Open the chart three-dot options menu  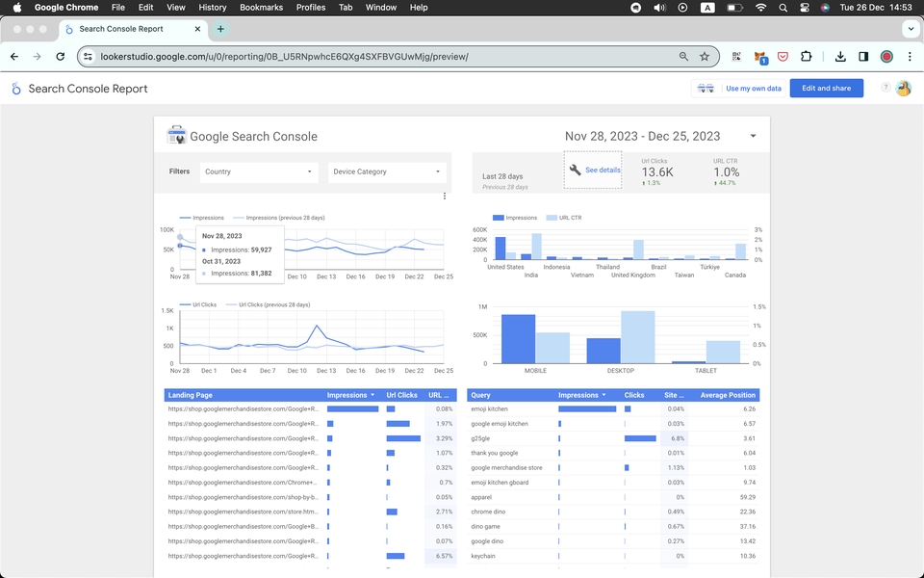tap(445, 197)
